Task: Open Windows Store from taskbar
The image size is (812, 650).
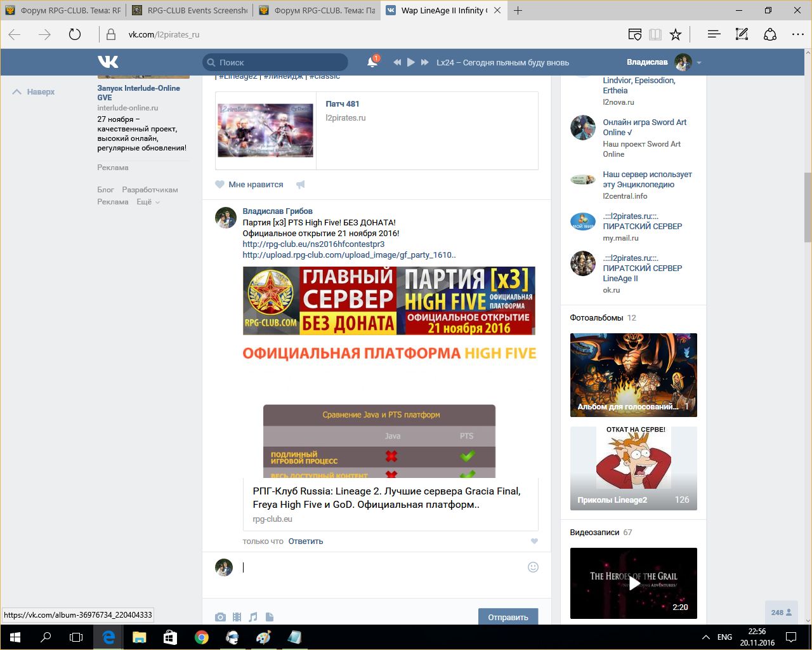Action: coord(170,637)
